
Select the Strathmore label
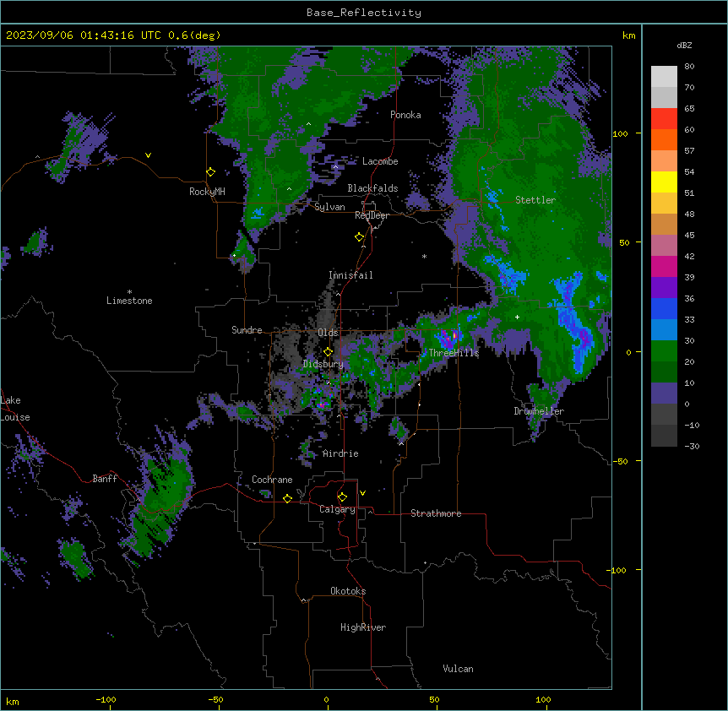point(436,513)
